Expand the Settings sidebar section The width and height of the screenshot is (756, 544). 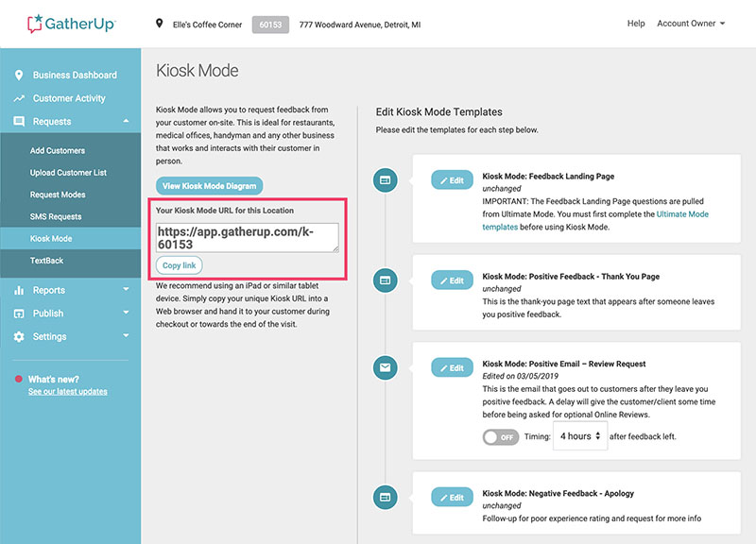point(126,335)
